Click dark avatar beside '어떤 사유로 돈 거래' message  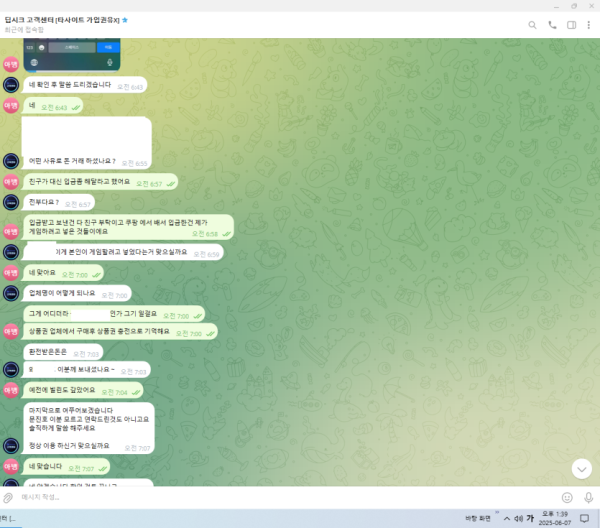point(11,161)
